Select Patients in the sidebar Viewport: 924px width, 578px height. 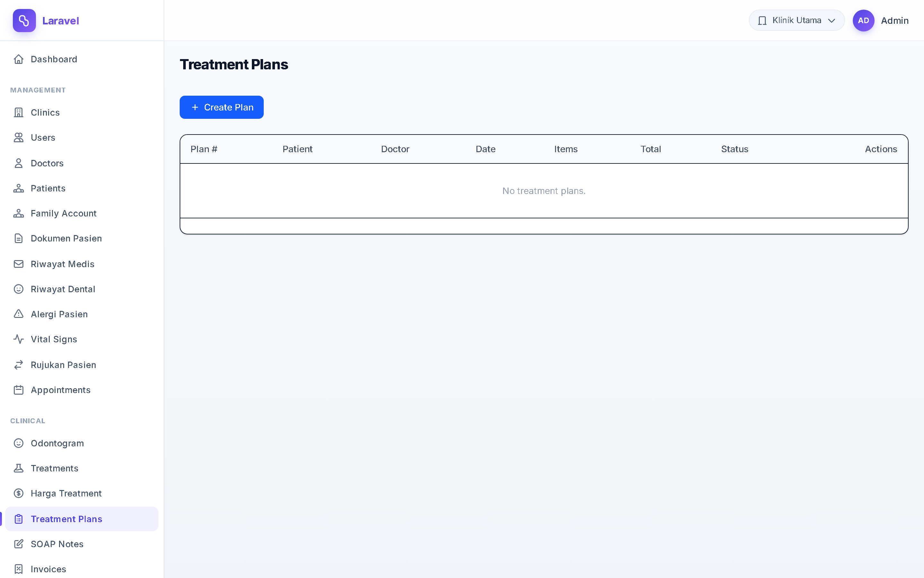pyautogui.click(x=82, y=188)
